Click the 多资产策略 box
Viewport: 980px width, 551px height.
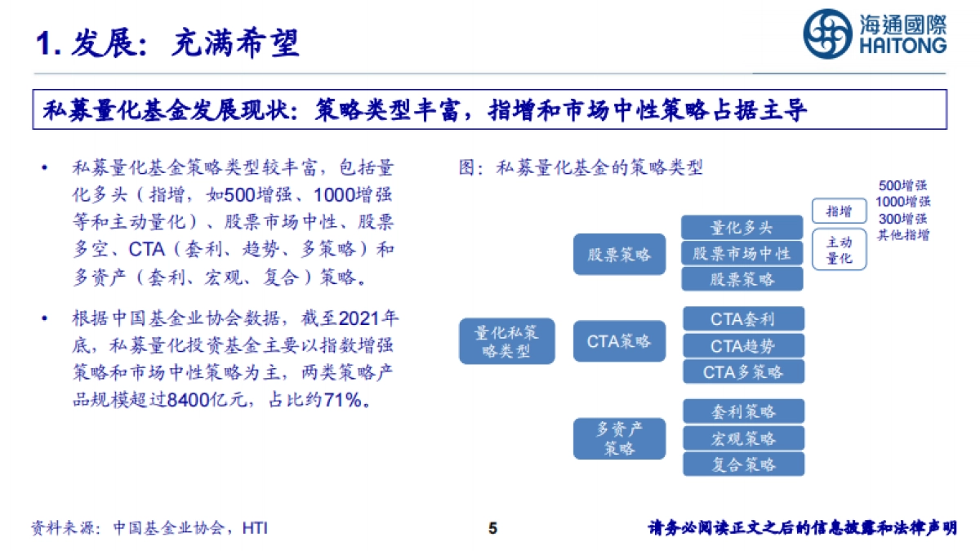coord(619,438)
